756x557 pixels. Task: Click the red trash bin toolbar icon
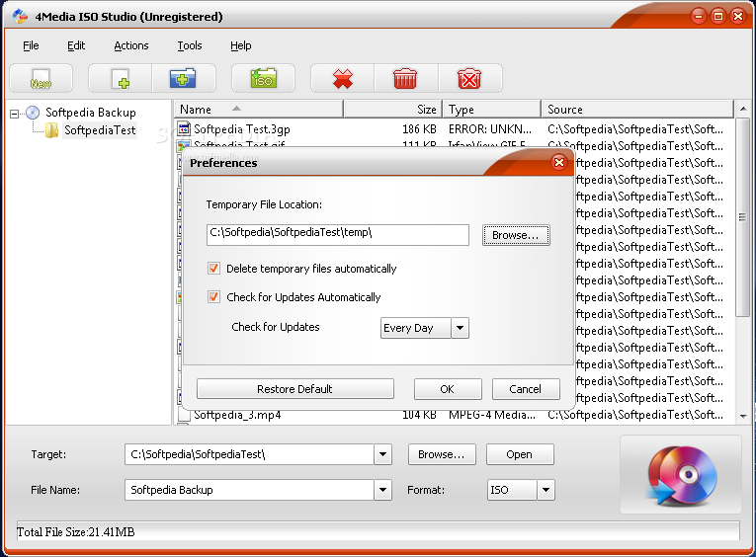(x=405, y=79)
